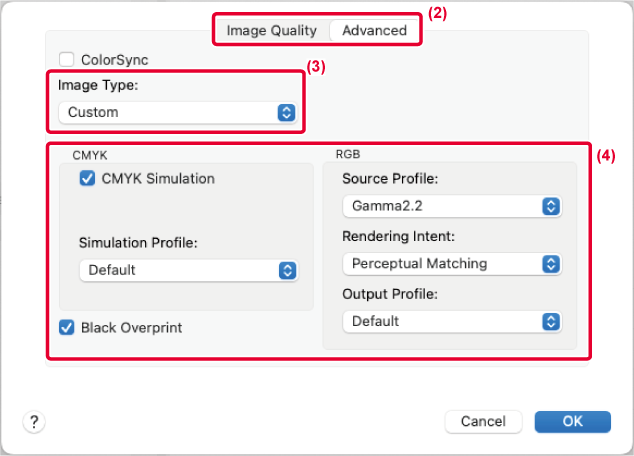
Task: Disable the Black Overprint checkbox
Action: pyautogui.click(x=66, y=327)
